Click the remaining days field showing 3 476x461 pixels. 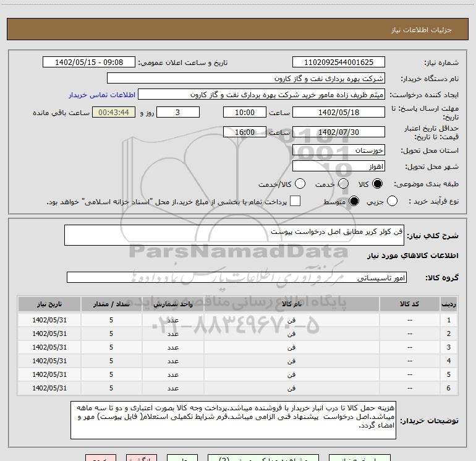(x=178, y=112)
